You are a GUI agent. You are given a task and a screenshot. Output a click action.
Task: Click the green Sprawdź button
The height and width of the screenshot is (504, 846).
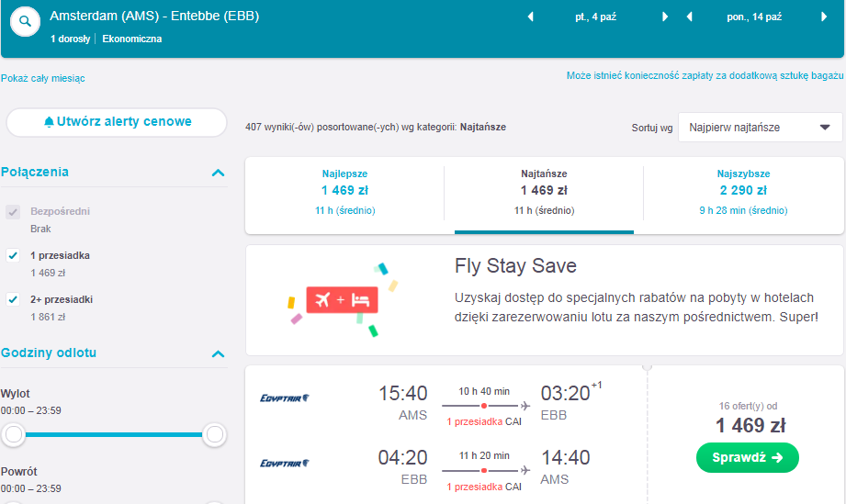click(748, 458)
